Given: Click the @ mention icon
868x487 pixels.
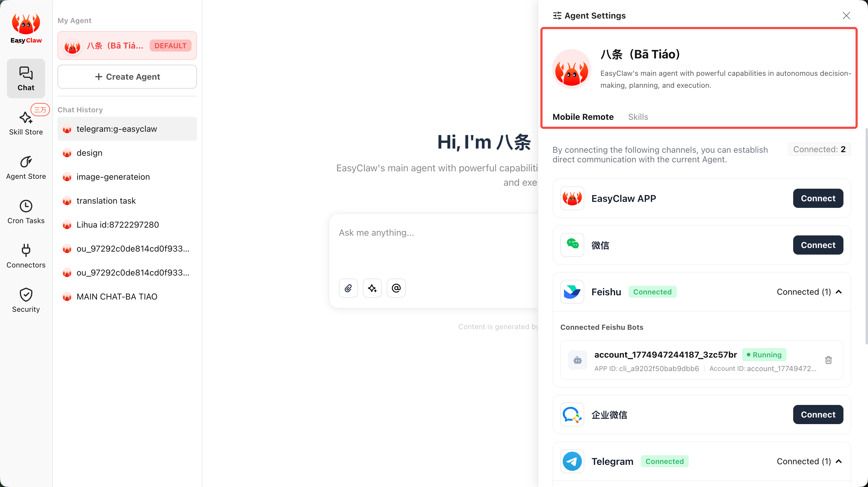Looking at the screenshot, I should coord(396,288).
